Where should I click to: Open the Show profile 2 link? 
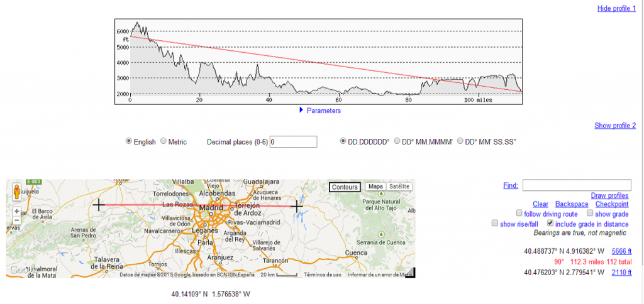click(x=615, y=126)
